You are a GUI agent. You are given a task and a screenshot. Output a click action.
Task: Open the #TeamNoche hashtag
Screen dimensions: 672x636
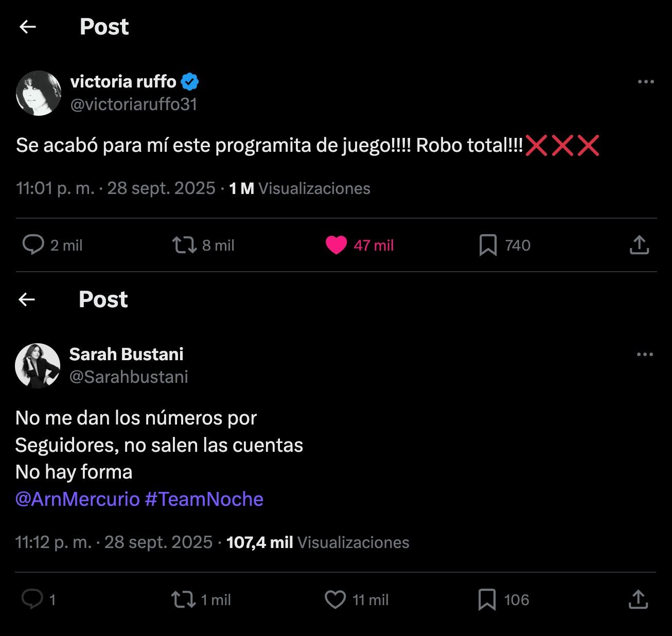[204, 499]
